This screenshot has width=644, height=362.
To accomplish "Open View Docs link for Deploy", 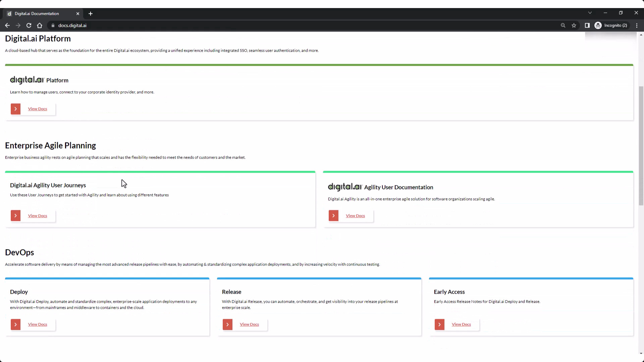I will 38,324.
